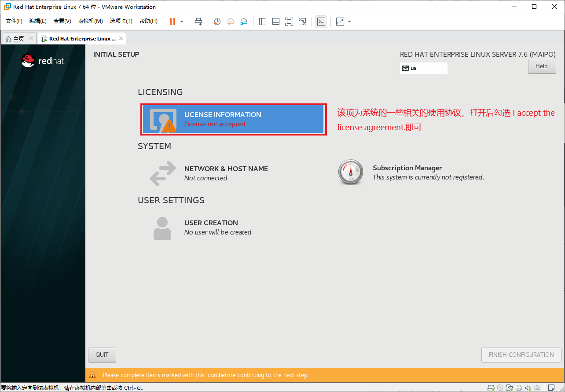The height and width of the screenshot is (392, 565).
Task: Open the 选项卡(T) menu
Action: (121, 21)
